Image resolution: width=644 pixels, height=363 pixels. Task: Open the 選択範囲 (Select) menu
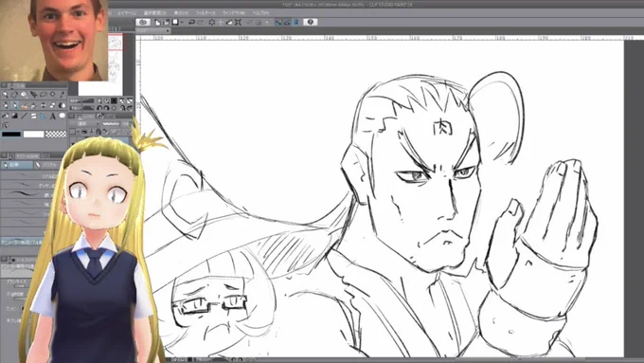pyautogui.click(x=154, y=13)
